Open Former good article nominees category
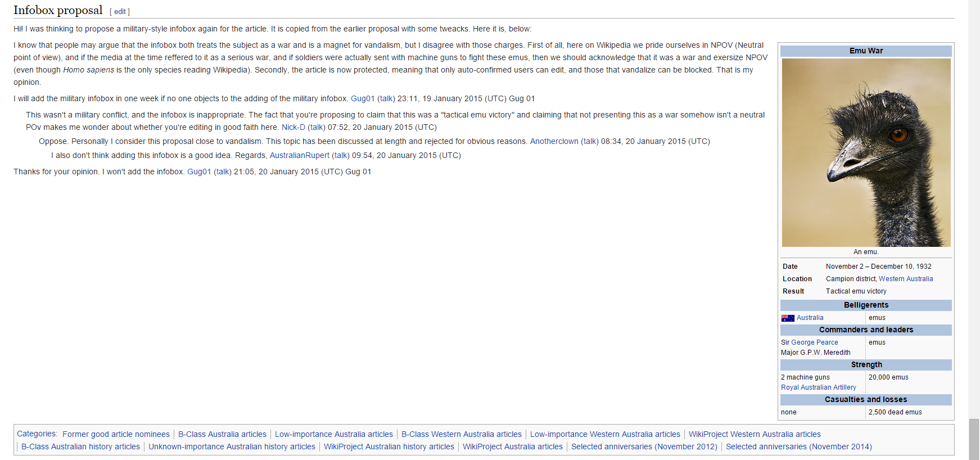Viewport: 980px width, 460px height. pyautogui.click(x=116, y=434)
